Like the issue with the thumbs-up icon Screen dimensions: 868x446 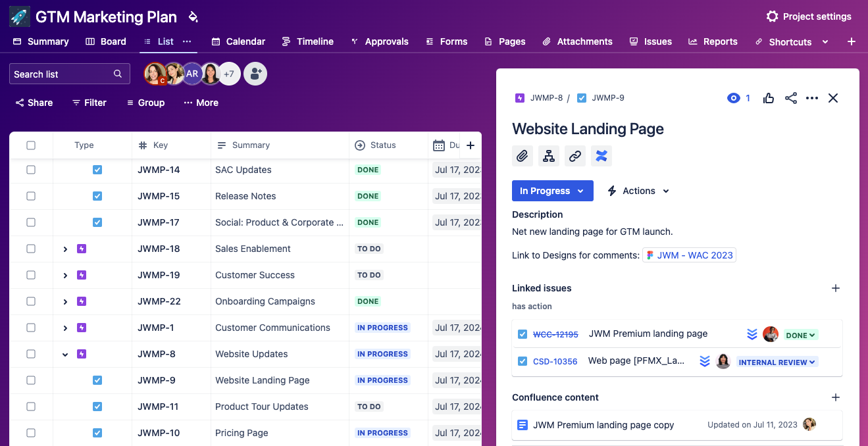pos(769,97)
